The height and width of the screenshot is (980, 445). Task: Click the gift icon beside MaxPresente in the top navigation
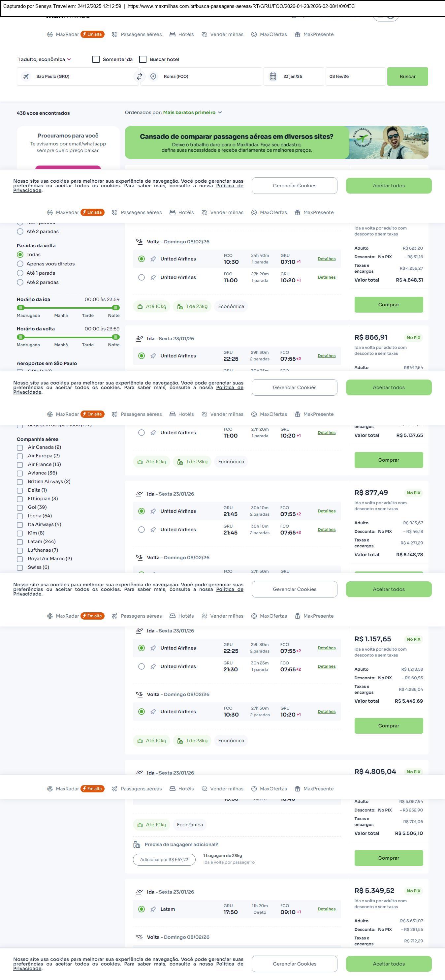[298, 34]
